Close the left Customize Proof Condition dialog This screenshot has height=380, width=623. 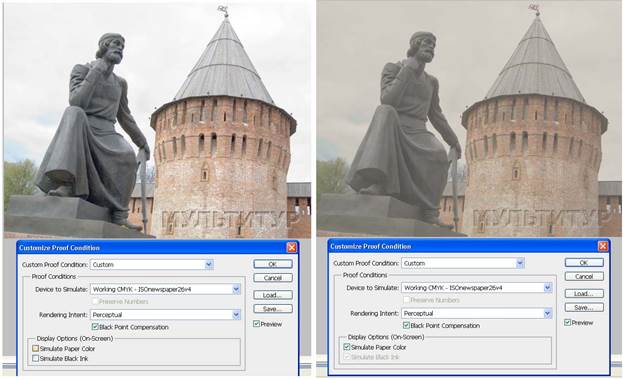[292, 248]
